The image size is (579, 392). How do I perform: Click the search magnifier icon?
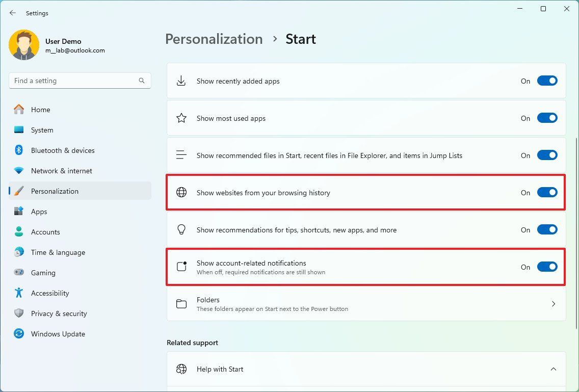point(142,81)
